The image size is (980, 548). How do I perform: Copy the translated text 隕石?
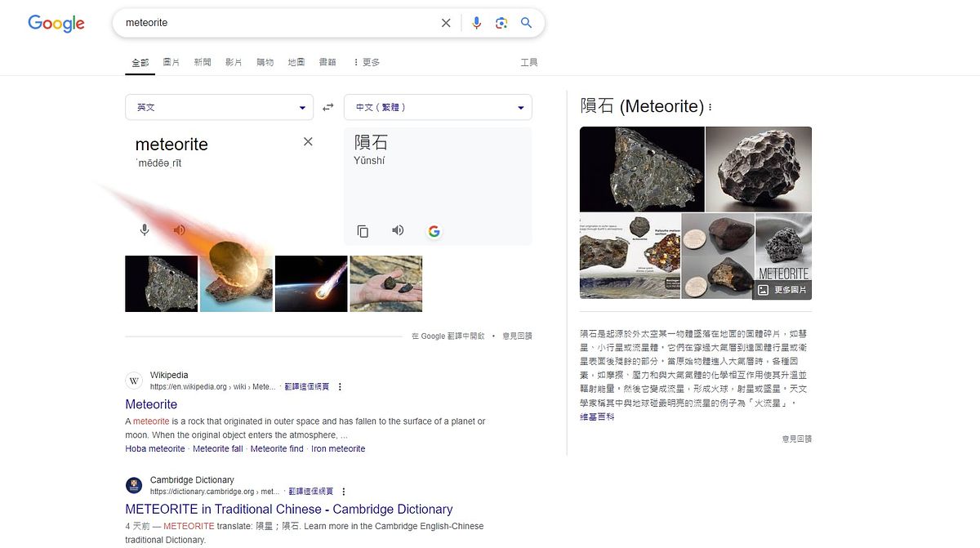click(x=363, y=231)
